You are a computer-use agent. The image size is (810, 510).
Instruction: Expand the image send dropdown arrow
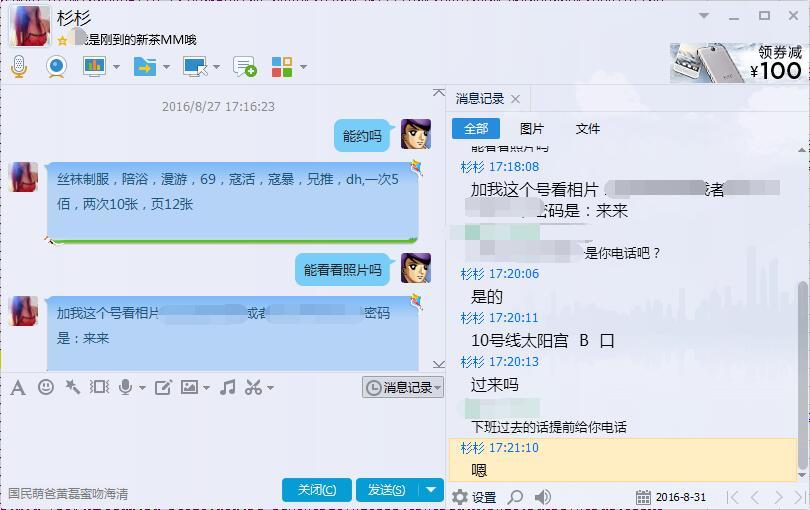[x=207, y=388]
